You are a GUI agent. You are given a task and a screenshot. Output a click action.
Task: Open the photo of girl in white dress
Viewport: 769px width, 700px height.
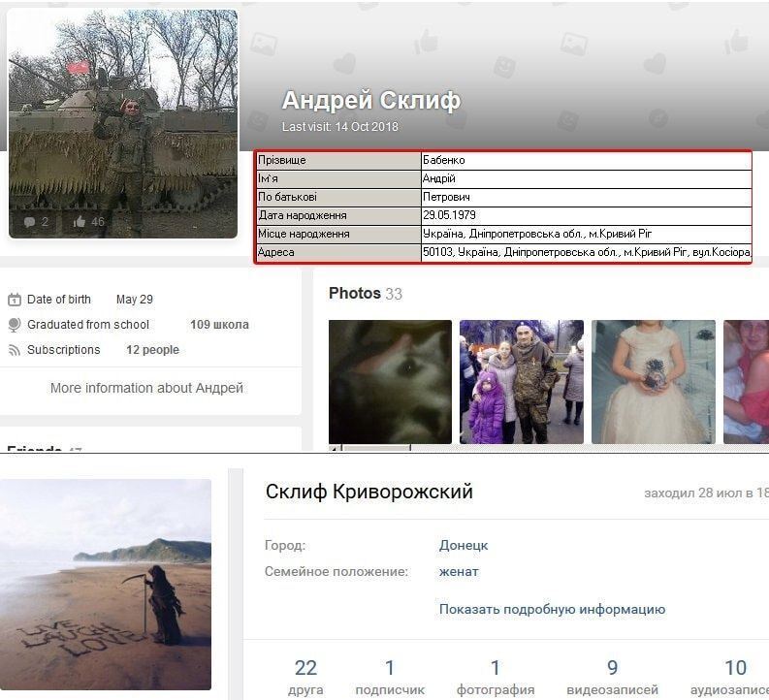click(653, 381)
